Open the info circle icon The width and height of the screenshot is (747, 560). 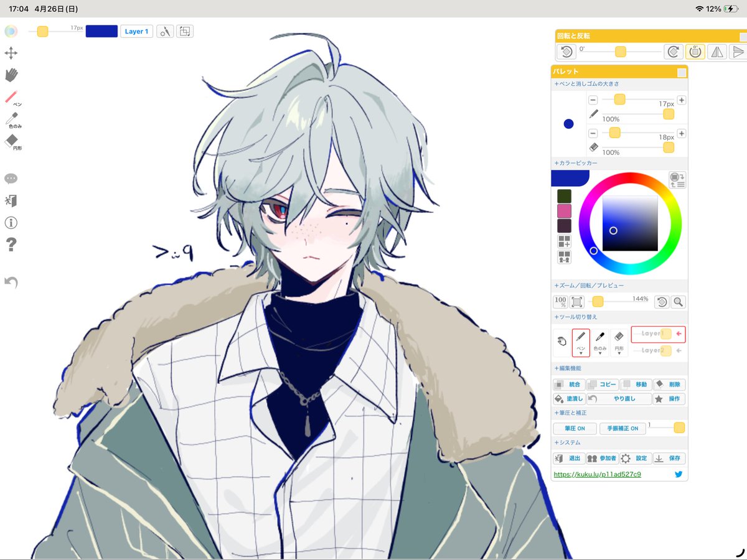coord(11,223)
